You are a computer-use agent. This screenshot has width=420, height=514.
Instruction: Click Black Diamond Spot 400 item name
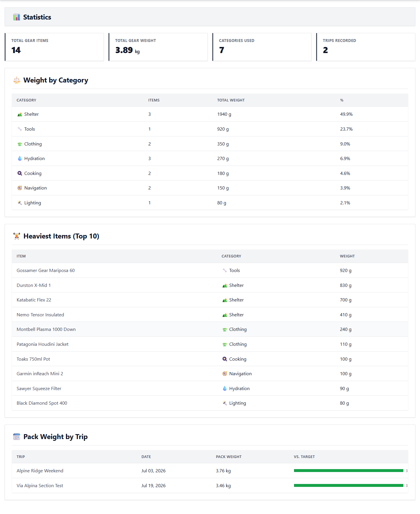coord(42,403)
